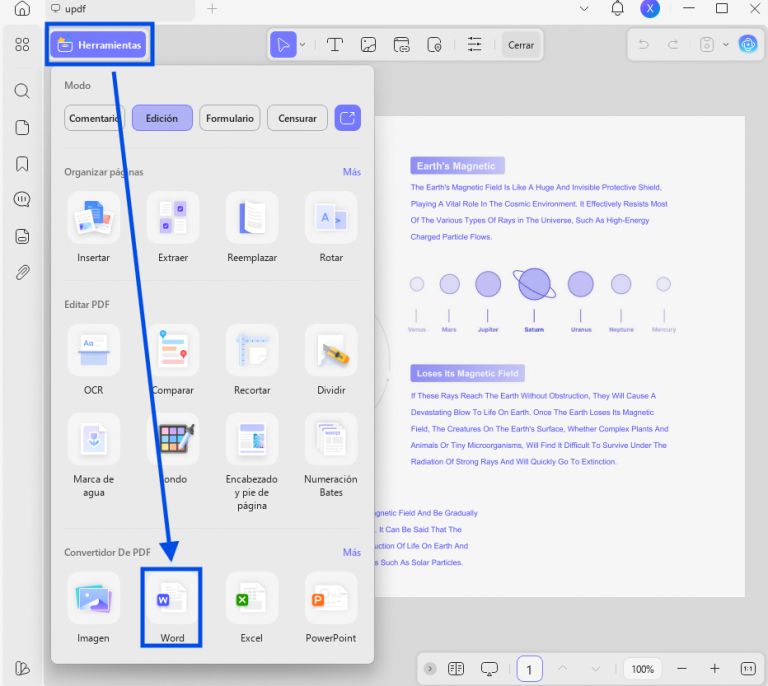This screenshot has height=686, width=768.
Task: Click the Cerrar button
Action: (x=521, y=45)
